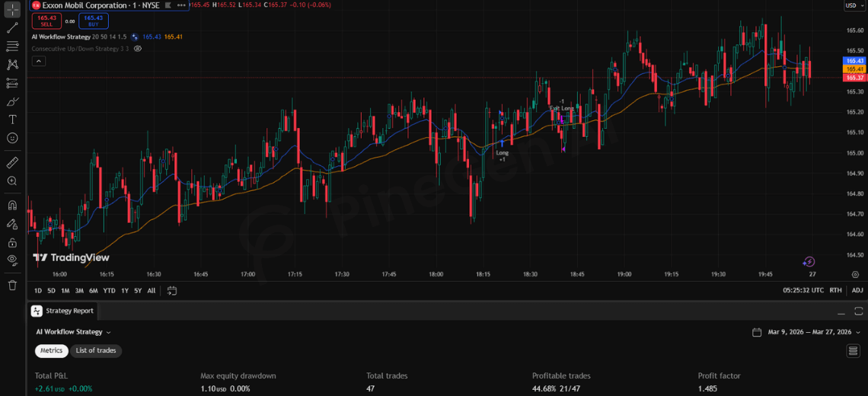Select the Metrics tab
The width and height of the screenshot is (868, 396).
tap(51, 350)
